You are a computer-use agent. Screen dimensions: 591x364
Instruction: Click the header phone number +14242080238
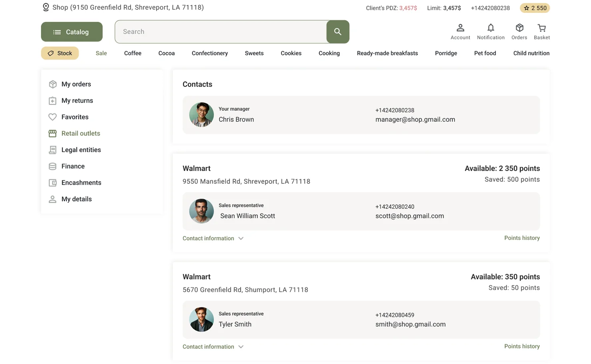(x=490, y=8)
